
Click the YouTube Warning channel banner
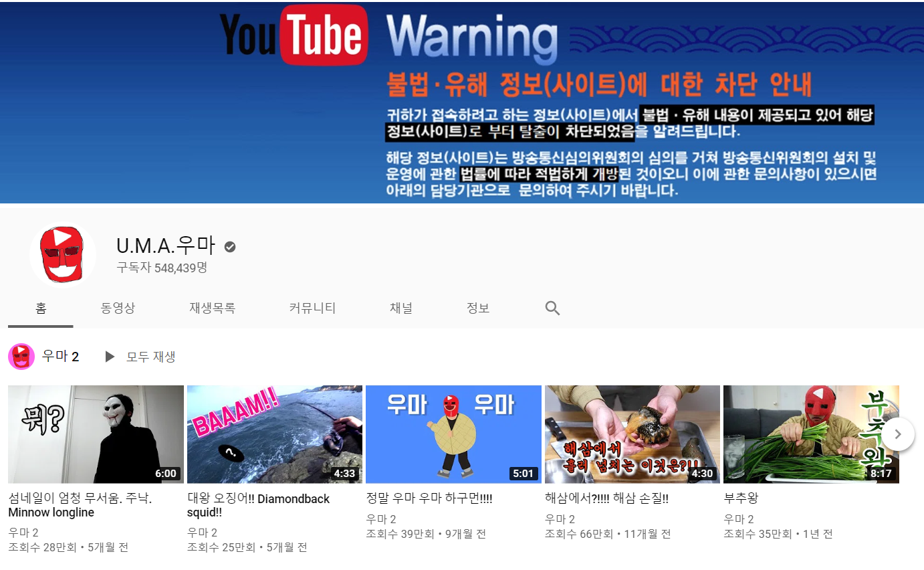[462, 102]
